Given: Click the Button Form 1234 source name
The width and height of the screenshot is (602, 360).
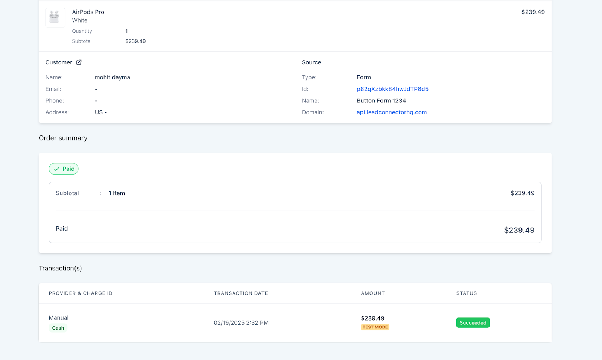Looking at the screenshot, I should coord(381,101).
